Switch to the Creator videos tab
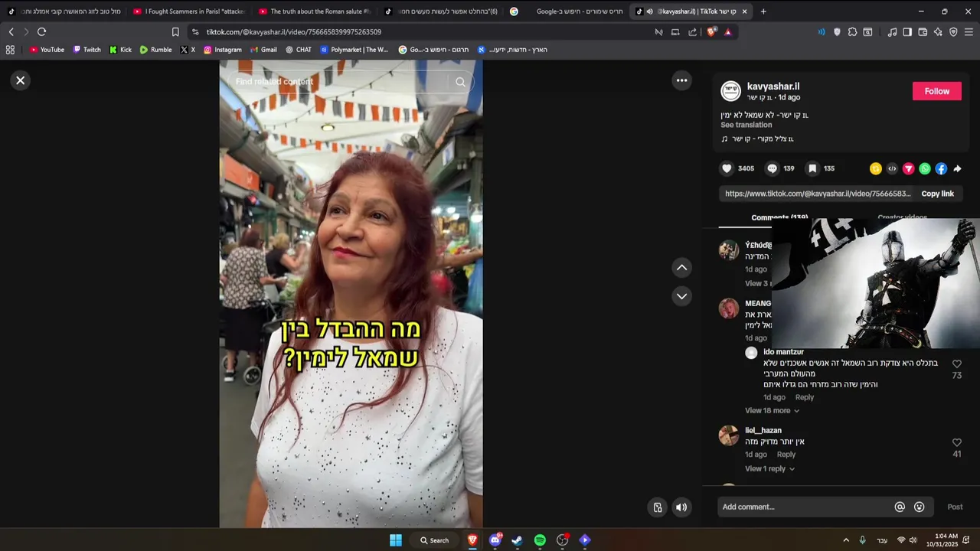Viewport: 980px width, 551px height. coord(902,217)
